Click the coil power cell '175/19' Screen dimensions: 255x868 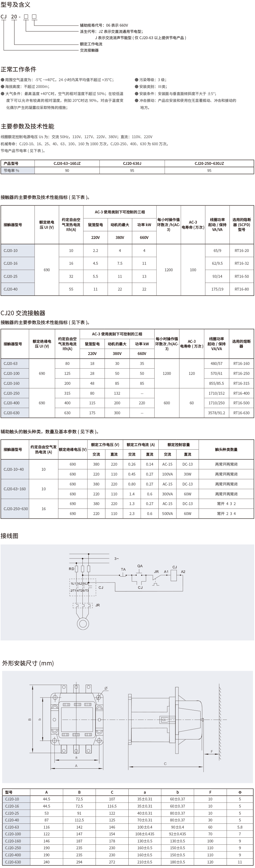(x=217, y=289)
